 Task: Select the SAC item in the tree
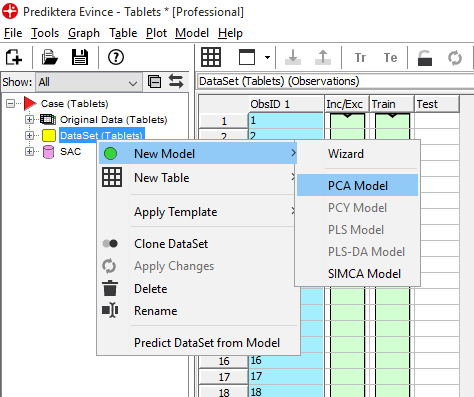click(x=70, y=152)
